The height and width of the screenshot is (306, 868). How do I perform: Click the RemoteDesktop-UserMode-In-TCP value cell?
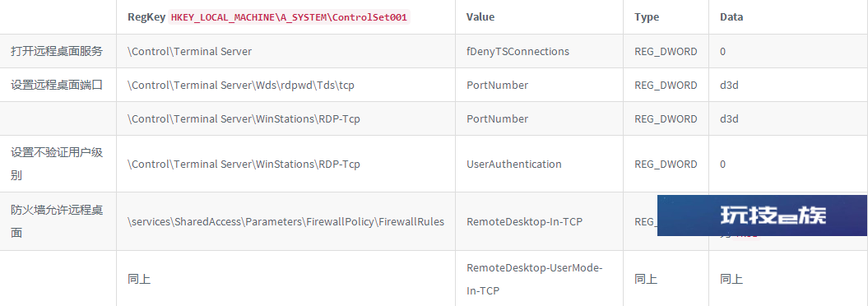pos(534,279)
